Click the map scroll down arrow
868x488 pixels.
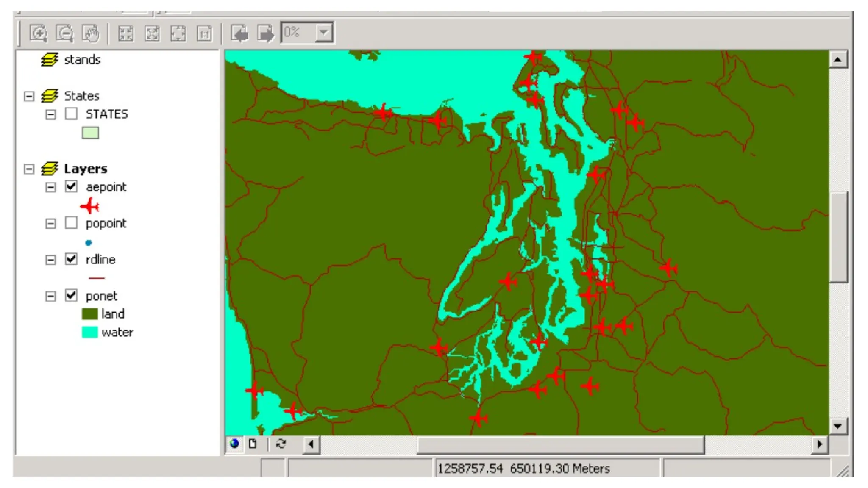tap(837, 426)
